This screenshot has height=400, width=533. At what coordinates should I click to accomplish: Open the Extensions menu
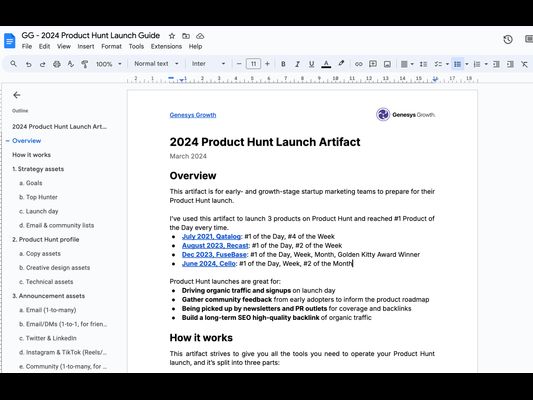[x=166, y=47]
